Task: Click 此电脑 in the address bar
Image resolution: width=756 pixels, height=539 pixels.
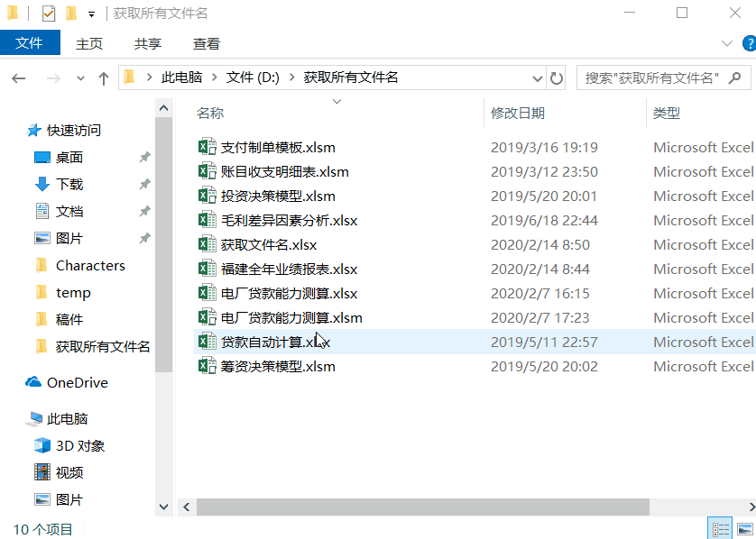Action: coord(181,78)
